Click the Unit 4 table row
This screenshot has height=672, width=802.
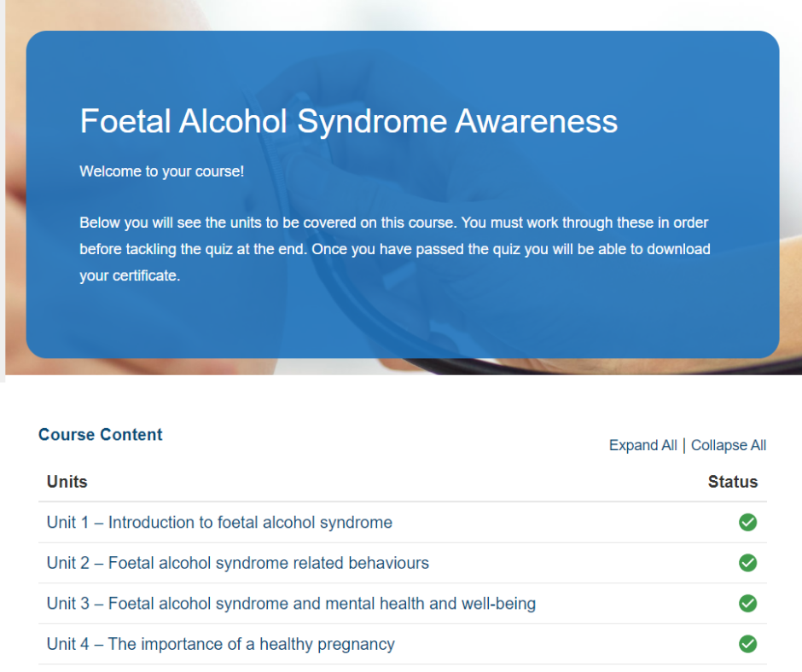[403, 643]
